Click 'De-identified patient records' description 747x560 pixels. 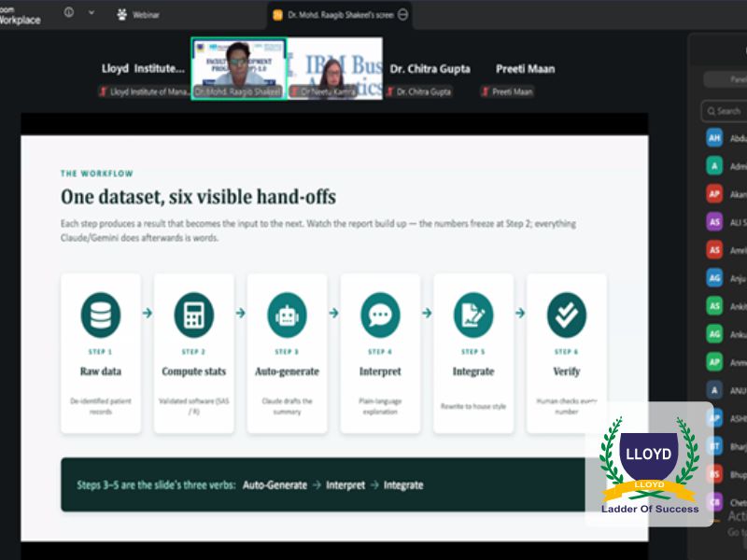pos(101,406)
